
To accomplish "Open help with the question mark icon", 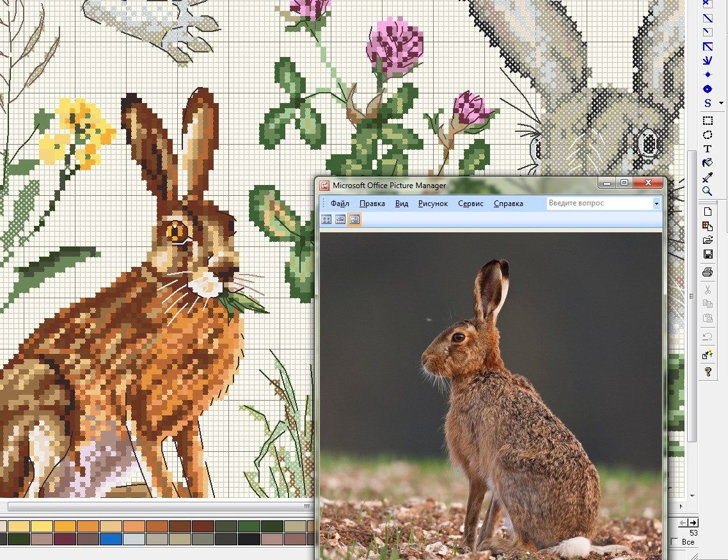I will pos(708,371).
